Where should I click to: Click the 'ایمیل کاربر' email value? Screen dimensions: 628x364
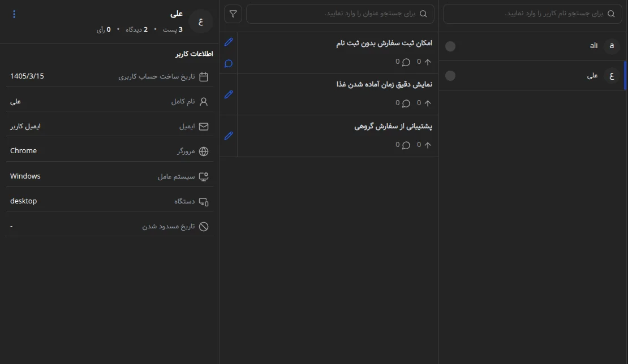pos(25,127)
